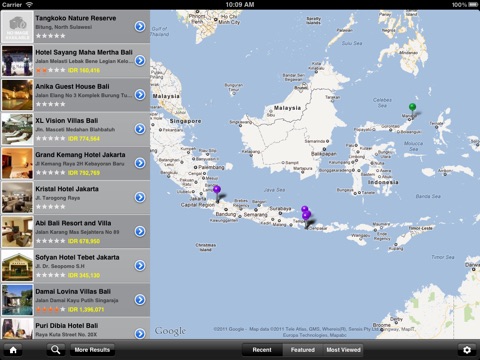This screenshot has height=360, width=480.
Task: Select the Anika Guest House Bali title
Action: pos(72,87)
